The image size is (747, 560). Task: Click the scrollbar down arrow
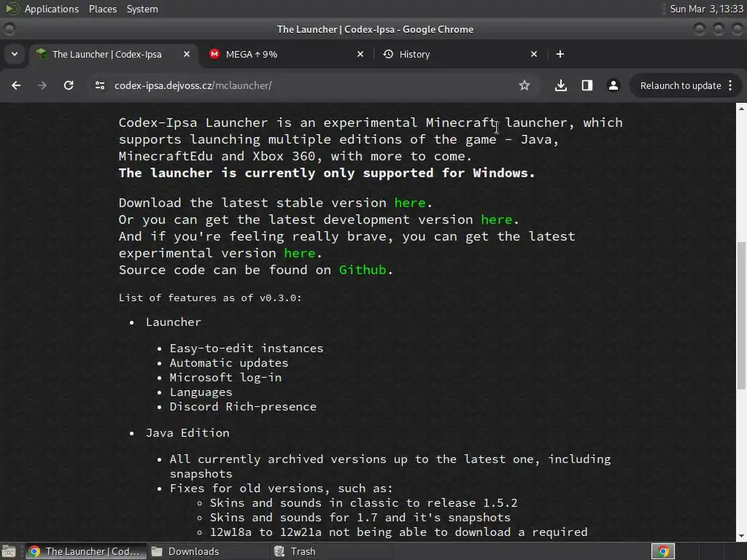[741, 536]
